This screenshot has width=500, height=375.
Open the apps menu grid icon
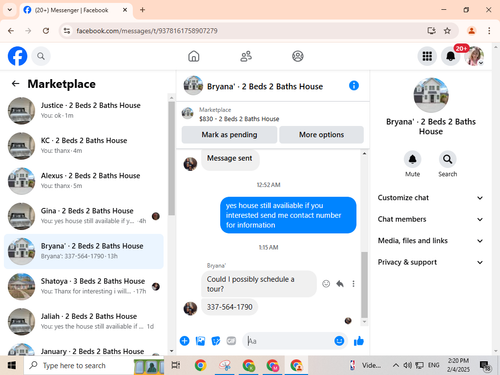pos(427,56)
